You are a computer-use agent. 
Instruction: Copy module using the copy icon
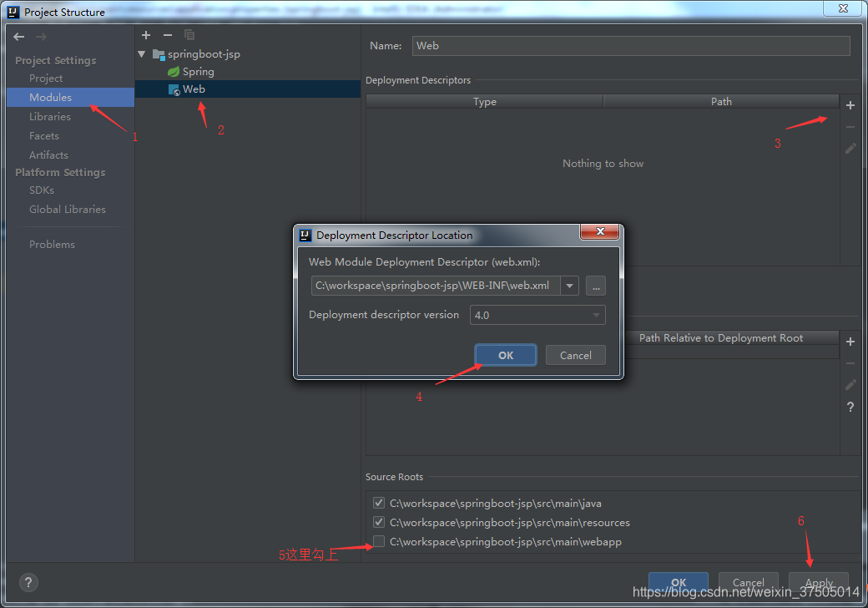(x=189, y=35)
